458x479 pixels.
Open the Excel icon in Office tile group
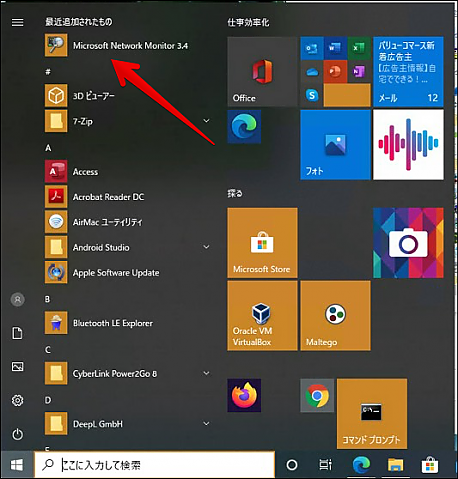(359, 48)
